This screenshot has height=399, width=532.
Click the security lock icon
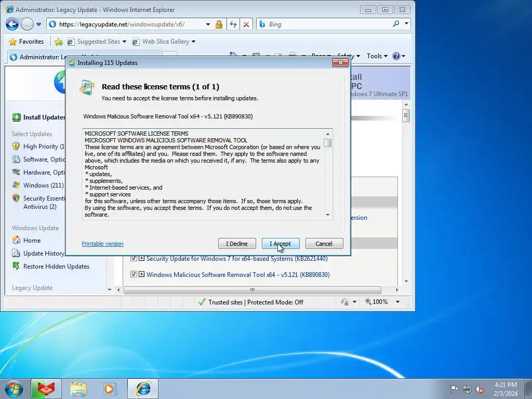click(219, 24)
